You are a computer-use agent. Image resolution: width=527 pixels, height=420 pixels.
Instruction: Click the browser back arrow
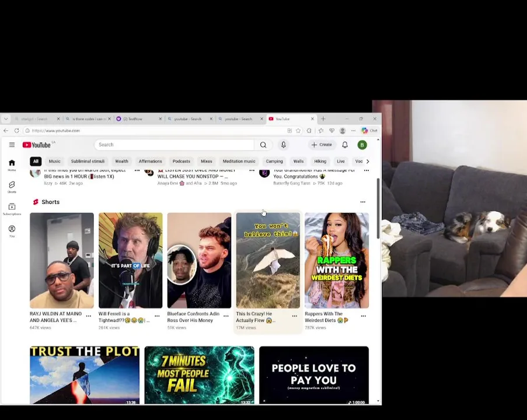pyautogui.click(x=6, y=131)
